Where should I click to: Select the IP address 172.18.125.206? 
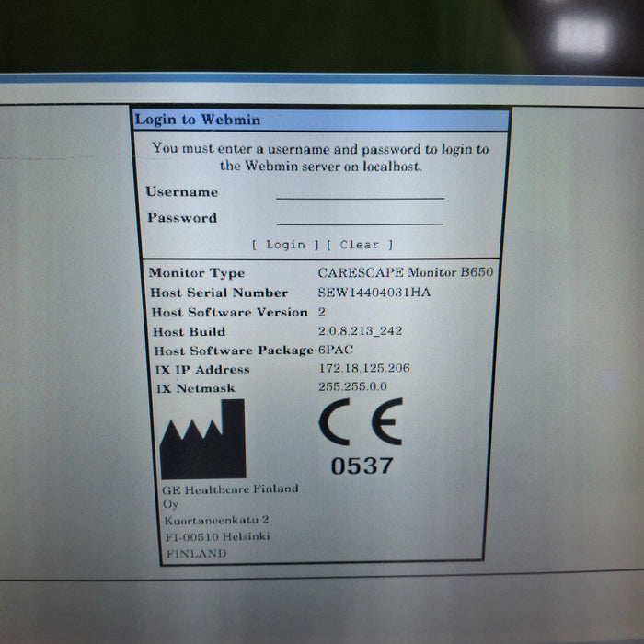[x=362, y=369]
